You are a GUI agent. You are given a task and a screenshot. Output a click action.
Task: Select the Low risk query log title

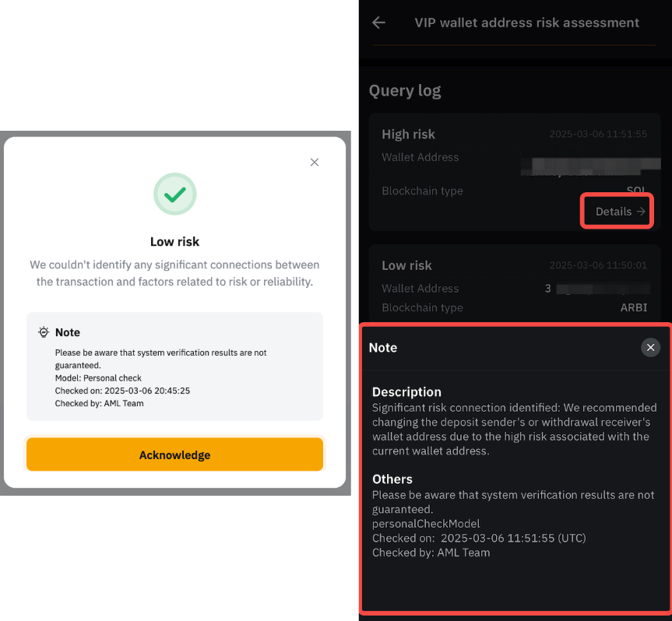tap(406, 265)
